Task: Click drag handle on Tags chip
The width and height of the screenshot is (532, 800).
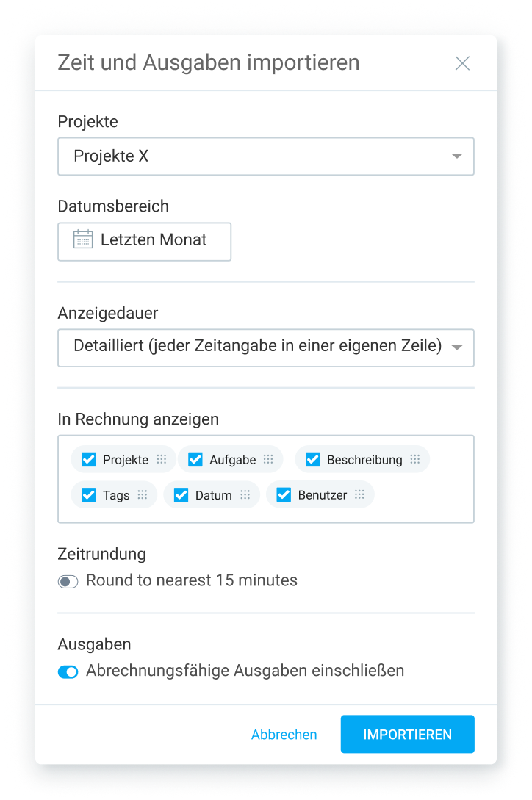Action: (x=143, y=495)
